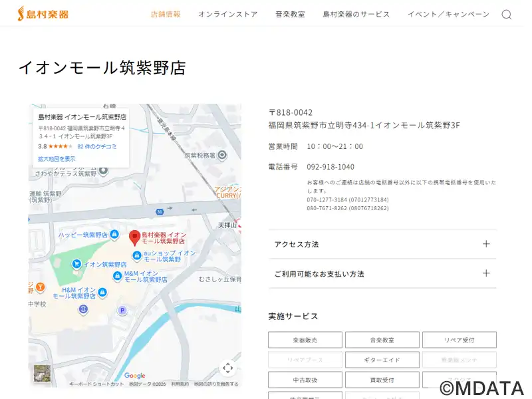Click the H&M store map marker
532x399 pixels.
click(102, 292)
